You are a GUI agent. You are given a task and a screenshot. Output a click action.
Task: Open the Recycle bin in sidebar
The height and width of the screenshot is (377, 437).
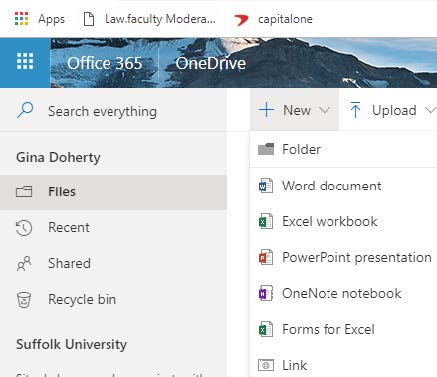point(113,300)
